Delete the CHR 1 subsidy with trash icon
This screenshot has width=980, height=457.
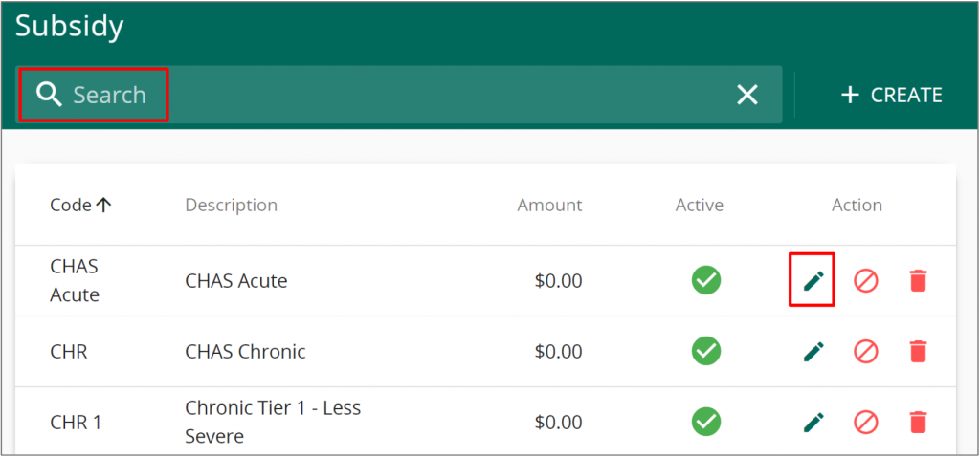[x=918, y=423]
